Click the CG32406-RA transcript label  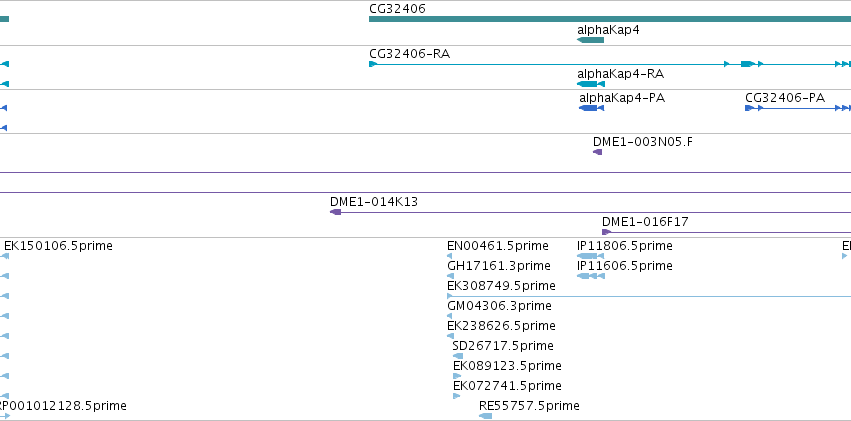click(x=409, y=54)
